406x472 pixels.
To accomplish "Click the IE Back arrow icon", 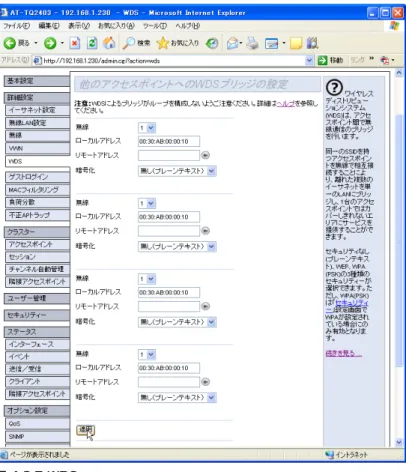I will [10, 43].
